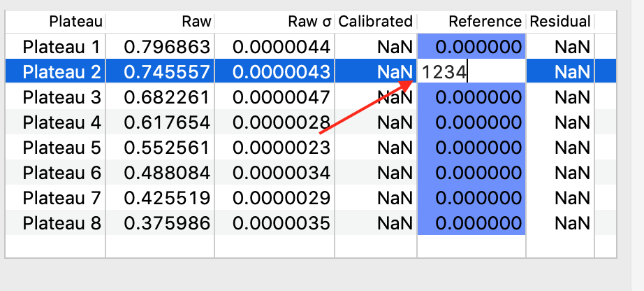Select the Plateau 4 row label
Screen dimensions: 644x291
tap(61, 122)
